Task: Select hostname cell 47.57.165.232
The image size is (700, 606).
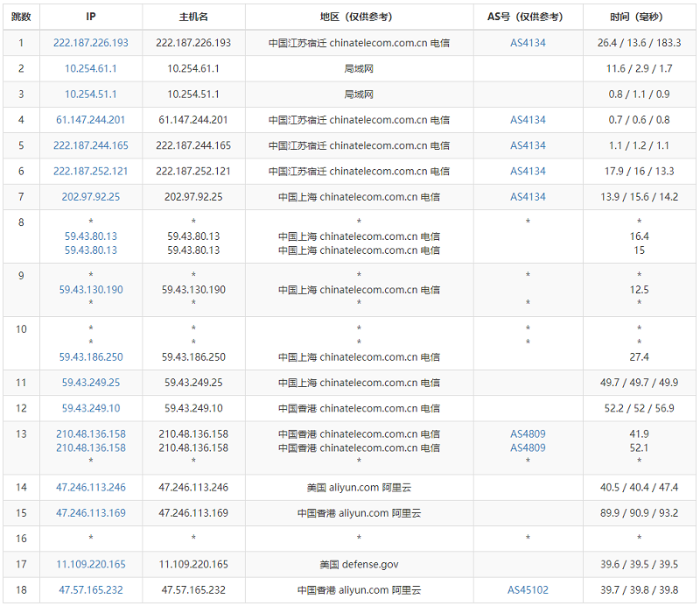Action: 193,590
